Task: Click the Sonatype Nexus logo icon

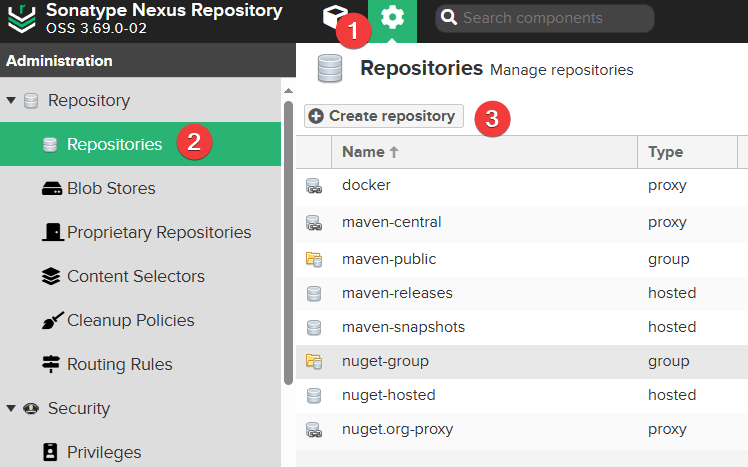Action: point(22,18)
